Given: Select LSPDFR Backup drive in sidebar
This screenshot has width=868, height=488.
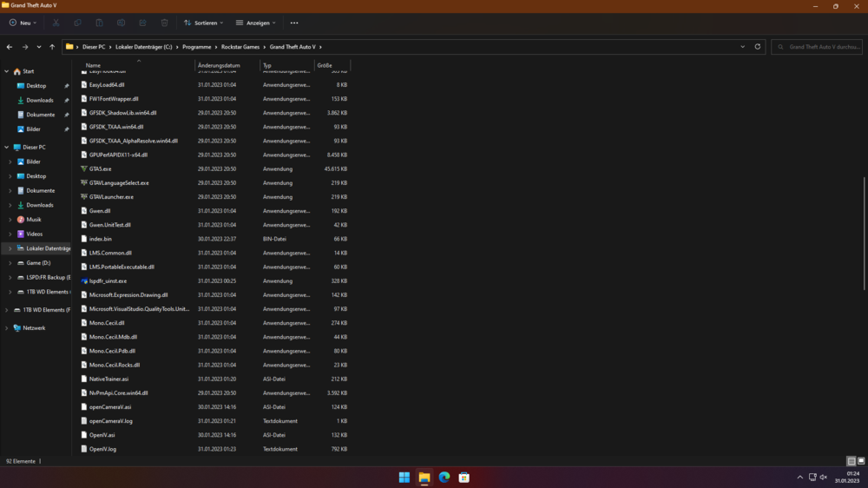Looking at the screenshot, I should click(x=48, y=277).
